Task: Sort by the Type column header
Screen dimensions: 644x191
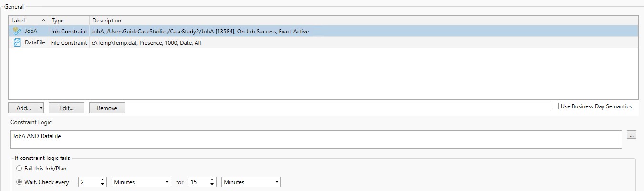Action: tap(69, 21)
